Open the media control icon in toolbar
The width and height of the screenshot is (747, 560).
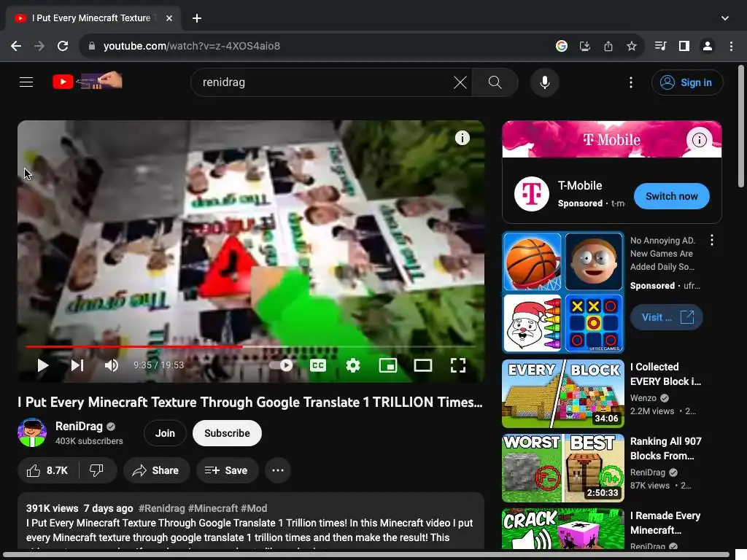point(660,46)
